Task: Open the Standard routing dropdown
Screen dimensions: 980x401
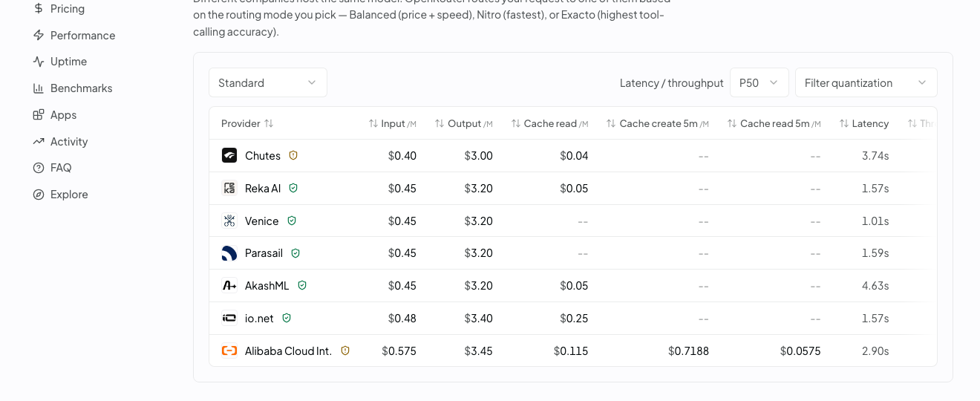Action: (x=268, y=82)
